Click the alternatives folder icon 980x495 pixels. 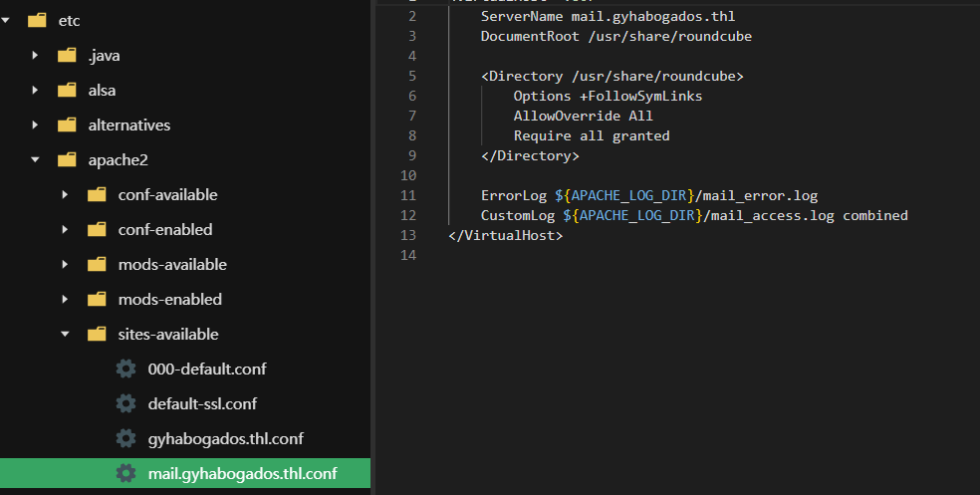click(x=67, y=125)
